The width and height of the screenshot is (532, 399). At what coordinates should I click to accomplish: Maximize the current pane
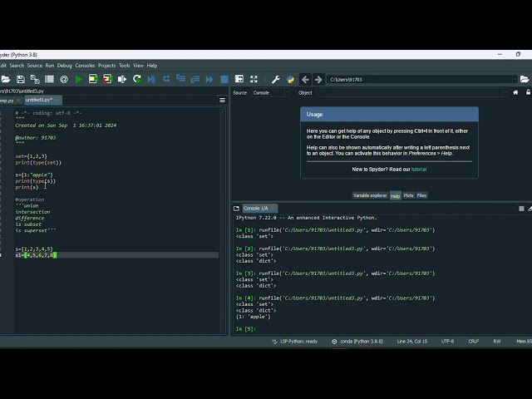(239, 80)
